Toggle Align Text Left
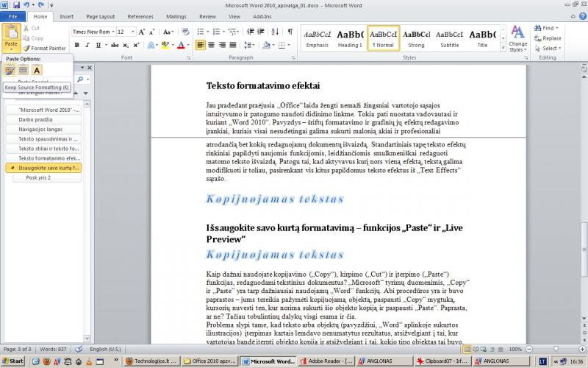The width and height of the screenshot is (588, 368). (x=201, y=45)
